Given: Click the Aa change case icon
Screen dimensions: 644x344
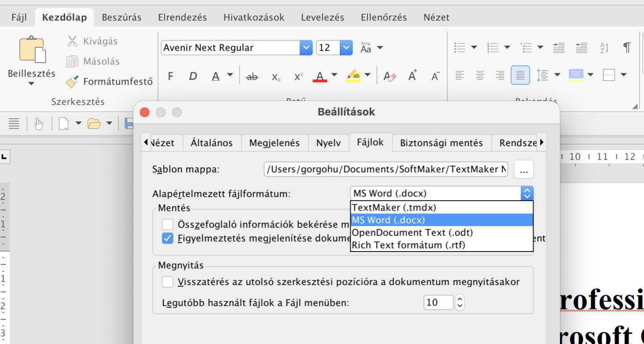Looking at the screenshot, I should 366,48.
